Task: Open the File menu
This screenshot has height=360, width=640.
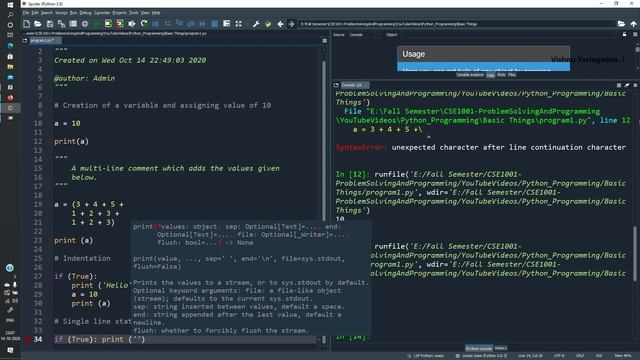Action: point(26,13)
